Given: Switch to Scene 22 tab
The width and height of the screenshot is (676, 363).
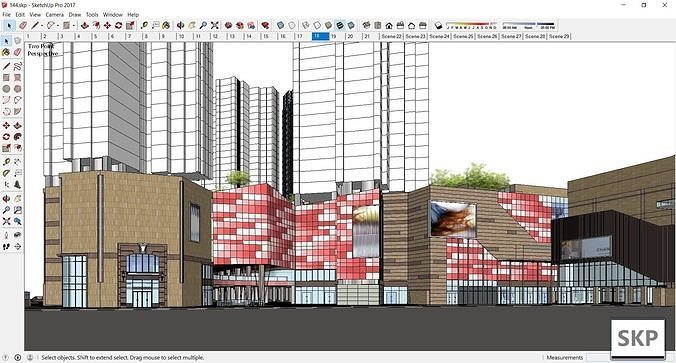Looking at the screenshot, I should coord(391,37).
